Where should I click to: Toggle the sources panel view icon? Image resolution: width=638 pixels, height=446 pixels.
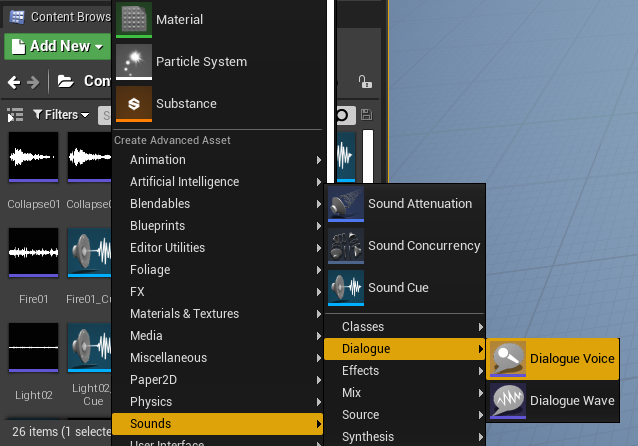[x=15, y=115]
